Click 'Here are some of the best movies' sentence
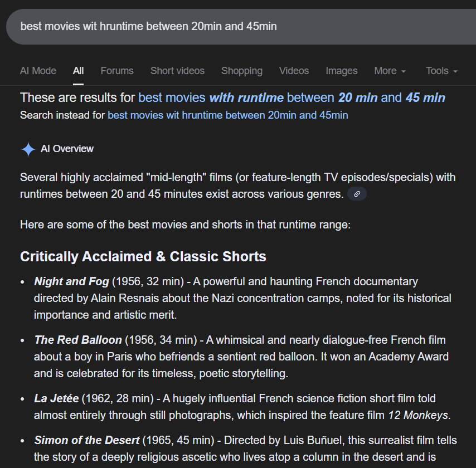The image size is (476, 468). [x=185, y=225]
